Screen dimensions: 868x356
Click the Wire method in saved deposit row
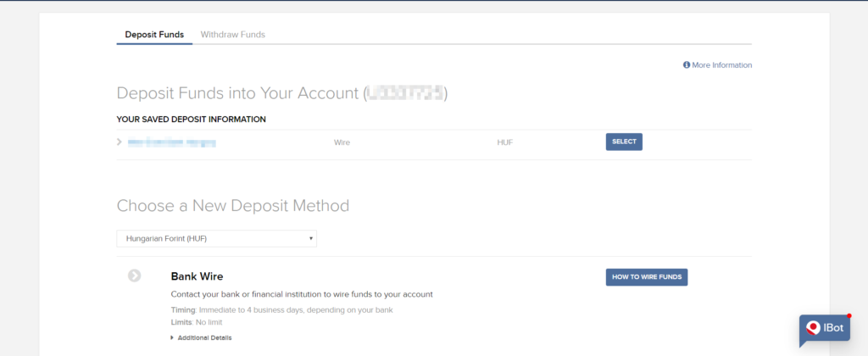[x=342, y=142]
